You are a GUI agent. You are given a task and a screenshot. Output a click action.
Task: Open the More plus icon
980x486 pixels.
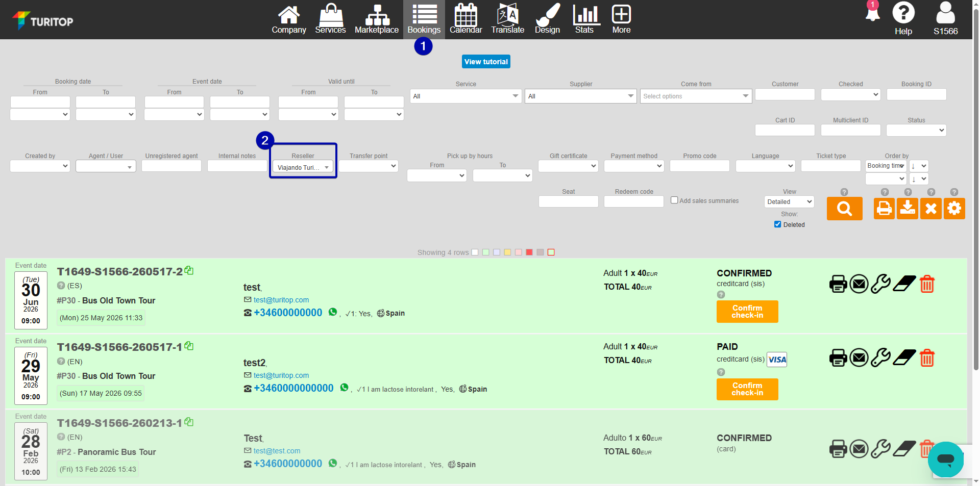[x=621, y=19]
